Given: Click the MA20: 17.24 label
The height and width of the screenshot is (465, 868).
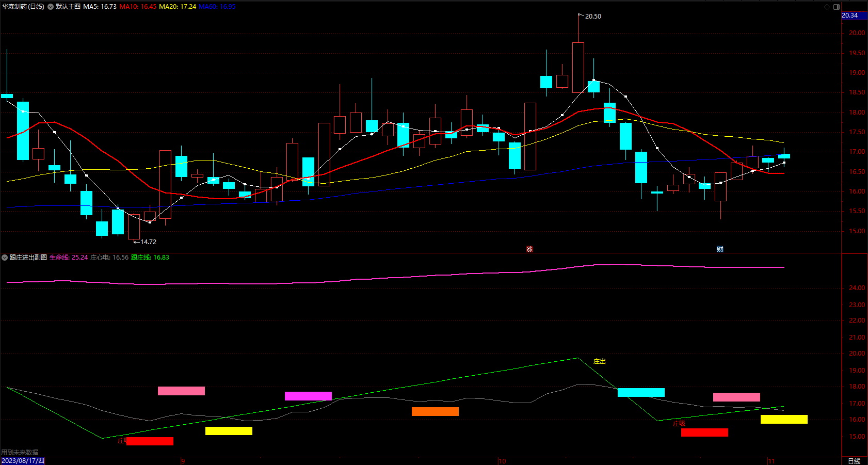Looking at the screenshot, I should tap(178, 7).
